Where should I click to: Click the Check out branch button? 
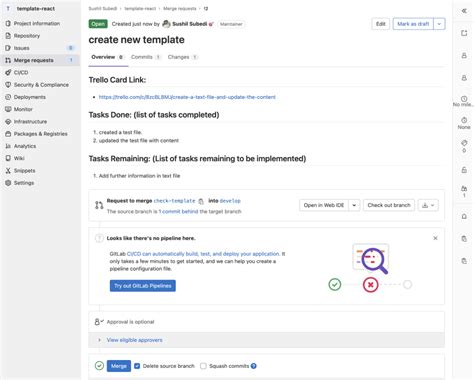389,205
